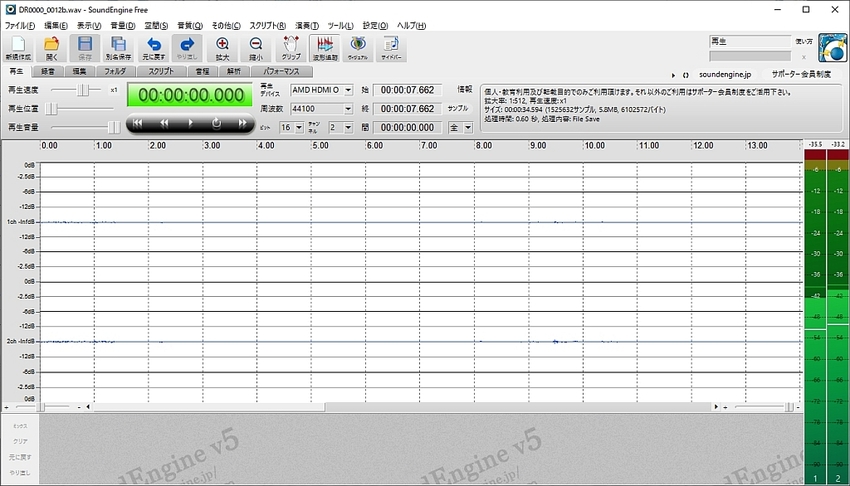The image size is (850, 486).
Task: Click the 再生速度 slider handle
Action: tap(82, 90)
